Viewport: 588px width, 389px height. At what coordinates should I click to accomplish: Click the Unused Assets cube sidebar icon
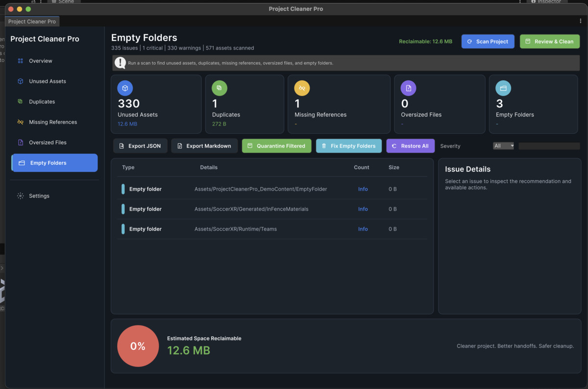[x=20, y=81]
